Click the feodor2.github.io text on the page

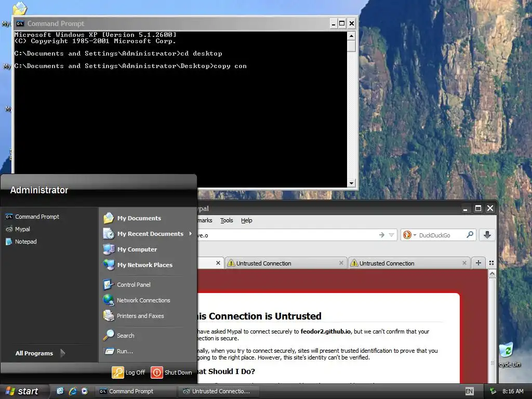click(x=326, y=331)
